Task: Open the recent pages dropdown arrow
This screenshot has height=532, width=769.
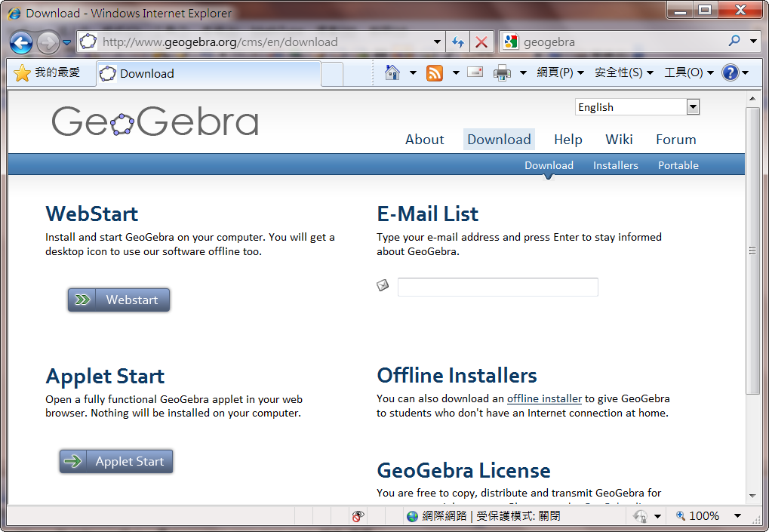Action: click(66, 43)
